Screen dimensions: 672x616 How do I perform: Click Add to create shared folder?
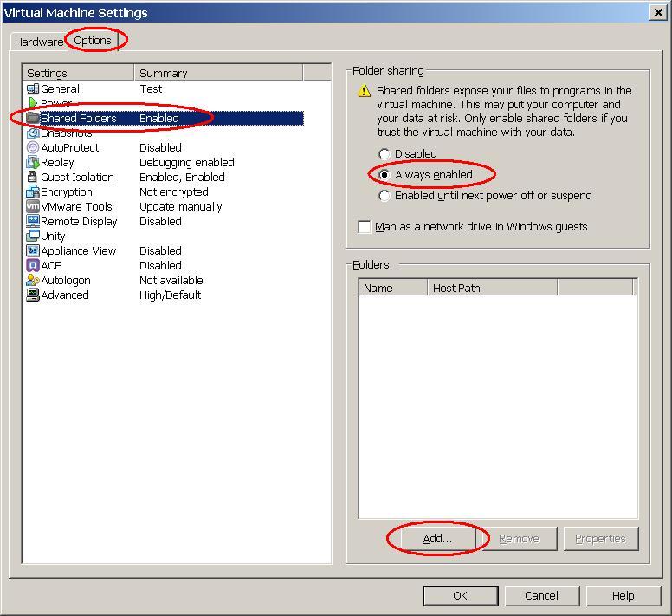click(437, 538)
